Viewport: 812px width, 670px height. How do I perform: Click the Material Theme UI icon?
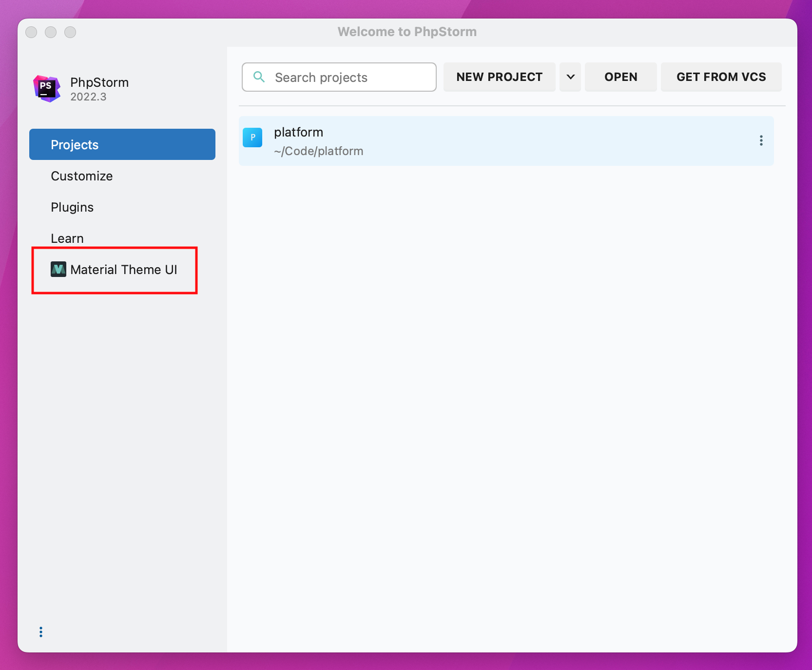tap(58, 269)
